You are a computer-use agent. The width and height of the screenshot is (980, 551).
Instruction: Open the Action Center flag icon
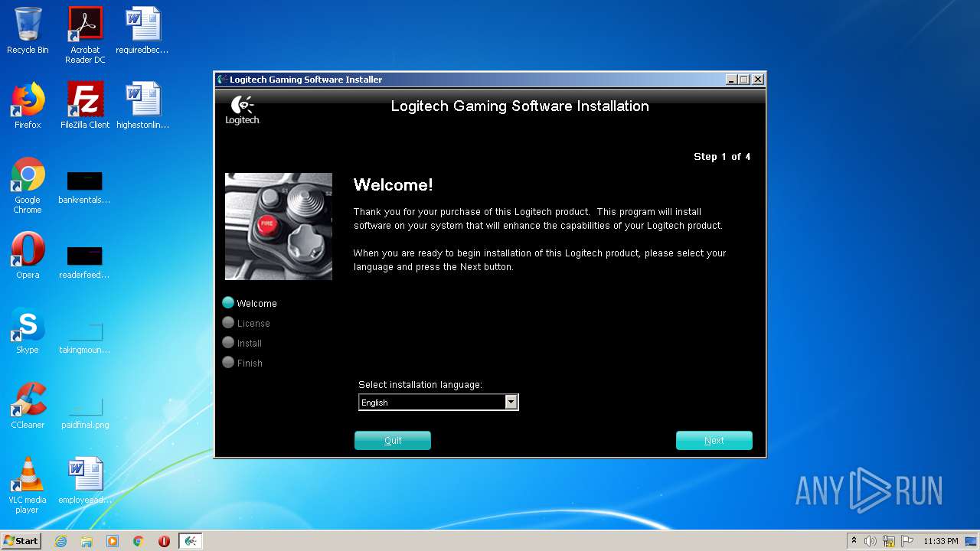[907, 541]
